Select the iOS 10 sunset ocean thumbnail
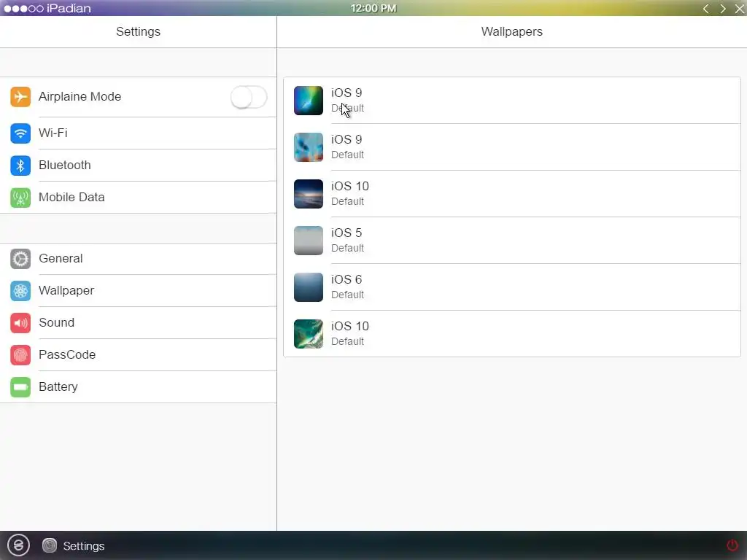 coord(309,194)
